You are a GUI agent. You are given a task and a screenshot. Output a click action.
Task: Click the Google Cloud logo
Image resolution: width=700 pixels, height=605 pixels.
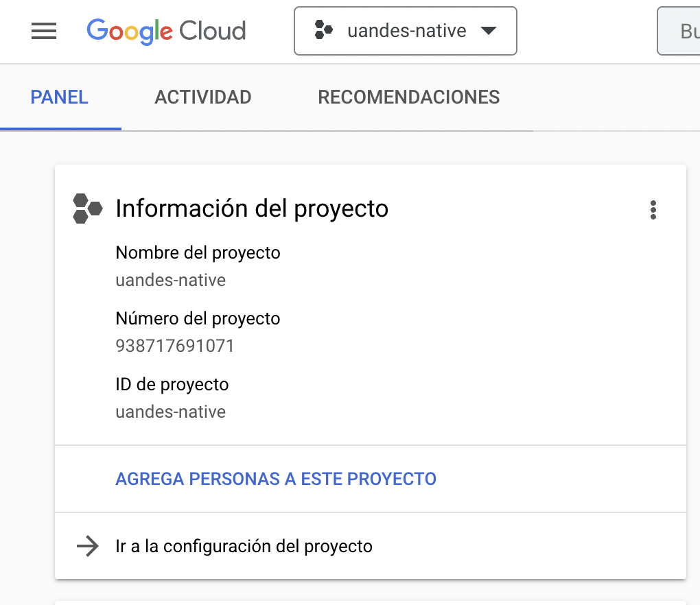(x=166, y=32)
